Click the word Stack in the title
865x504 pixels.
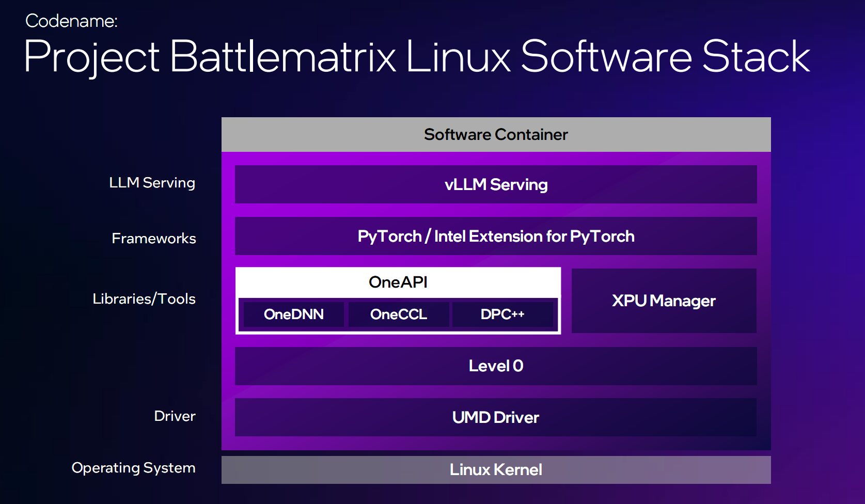point(756,57)
